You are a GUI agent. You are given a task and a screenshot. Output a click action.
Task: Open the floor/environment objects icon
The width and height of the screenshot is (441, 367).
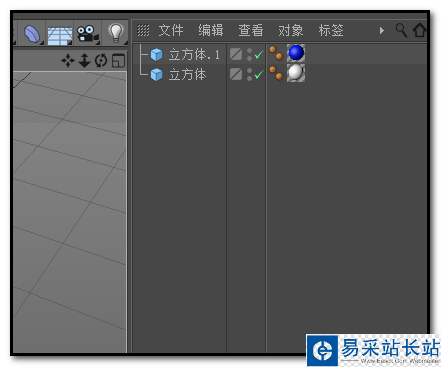(59, 35)
